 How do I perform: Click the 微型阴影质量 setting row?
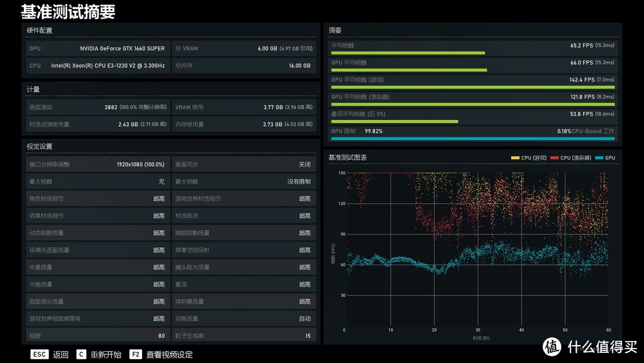[244, 233]
